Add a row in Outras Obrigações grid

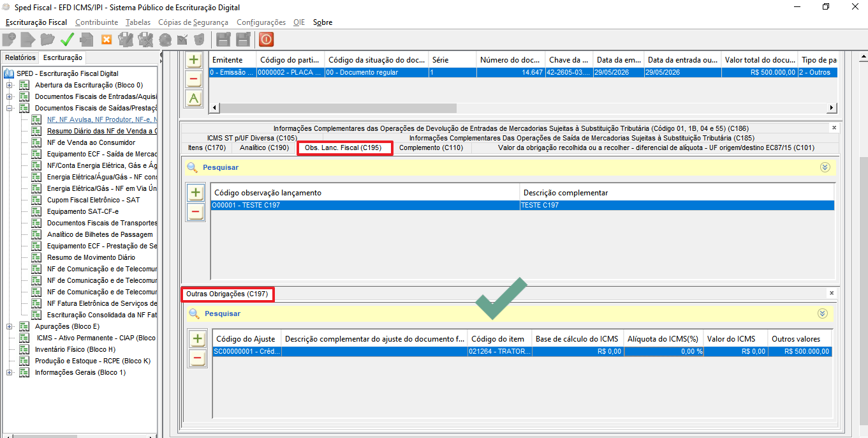197,339
